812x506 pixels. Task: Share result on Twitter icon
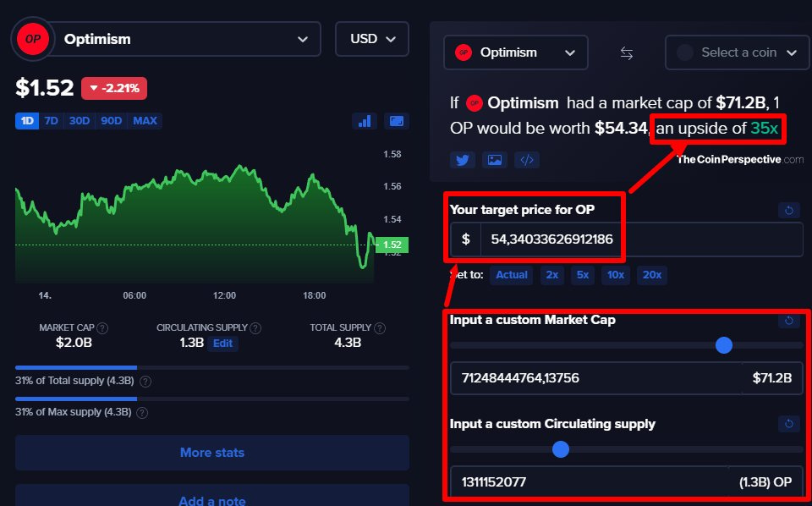pos(463,160)
